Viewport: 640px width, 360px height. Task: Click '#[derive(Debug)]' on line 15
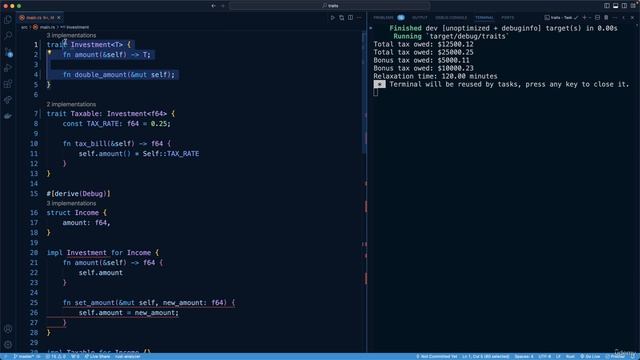click(x=78, y=193)
